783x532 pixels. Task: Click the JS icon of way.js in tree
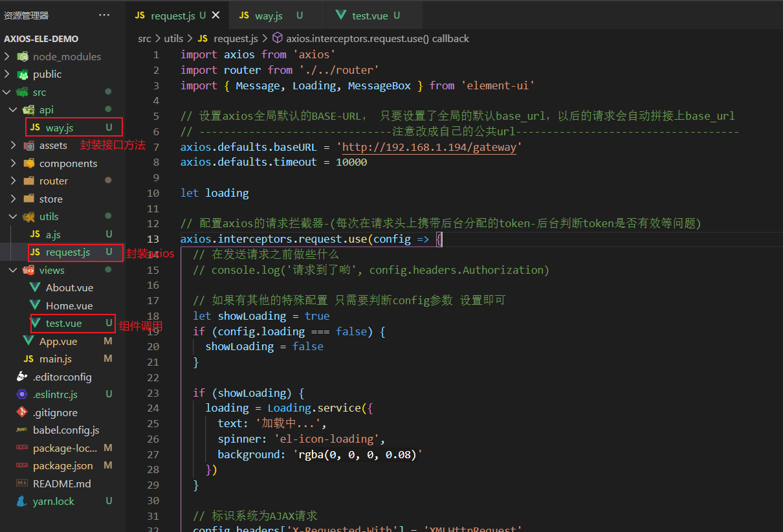(x=35, y=128)
